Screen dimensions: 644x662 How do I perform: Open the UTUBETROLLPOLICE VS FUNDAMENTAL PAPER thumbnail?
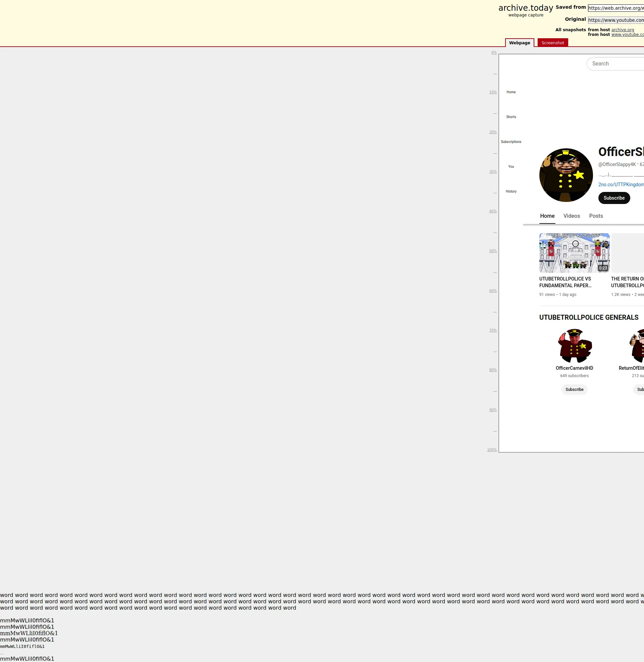[574, 253]
